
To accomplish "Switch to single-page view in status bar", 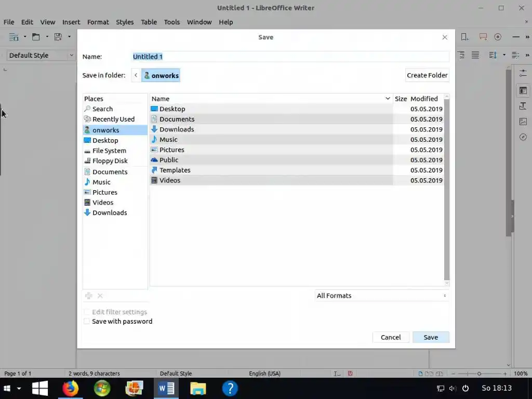I will click(x=420, y=374).
